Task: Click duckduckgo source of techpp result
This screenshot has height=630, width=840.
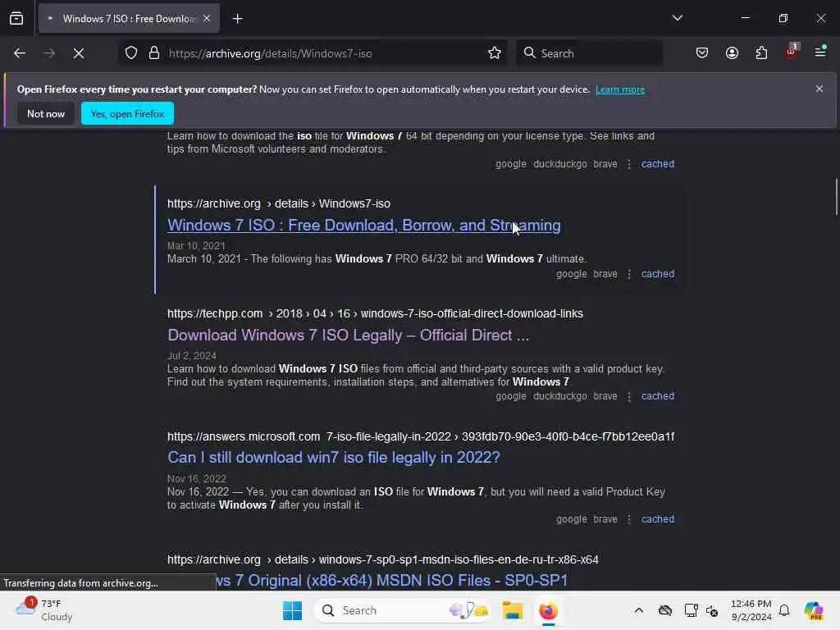Action: (559, 396)
